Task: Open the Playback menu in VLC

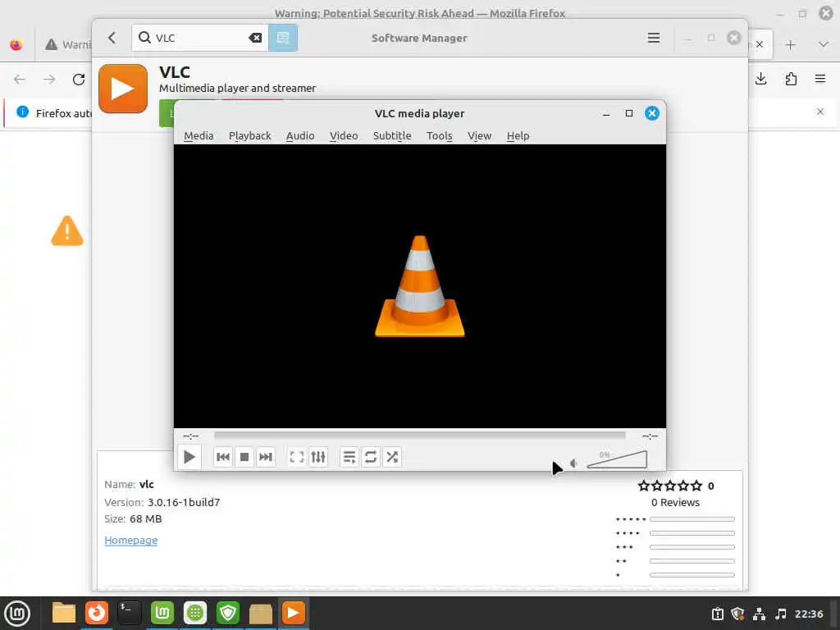Action: (250, 135)
